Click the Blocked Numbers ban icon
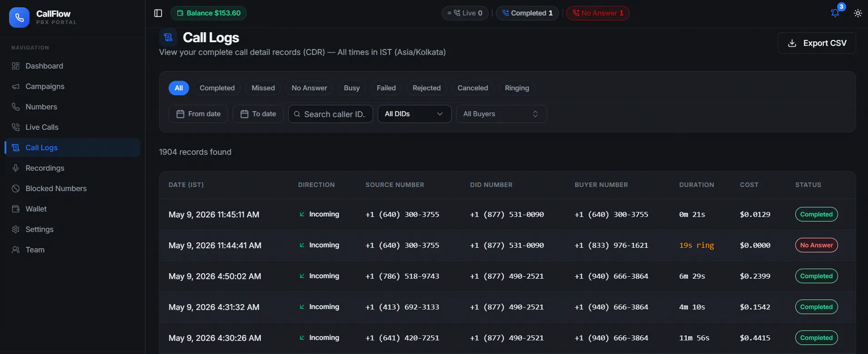Viewport: 868px width, 354px height. coord(15,188)
